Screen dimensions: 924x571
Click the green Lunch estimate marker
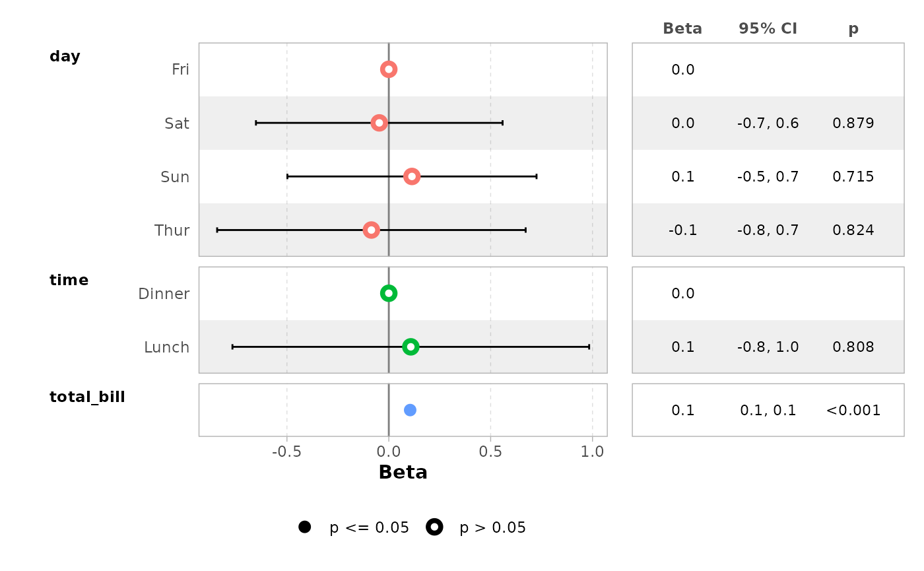click(x=411, y=347)
